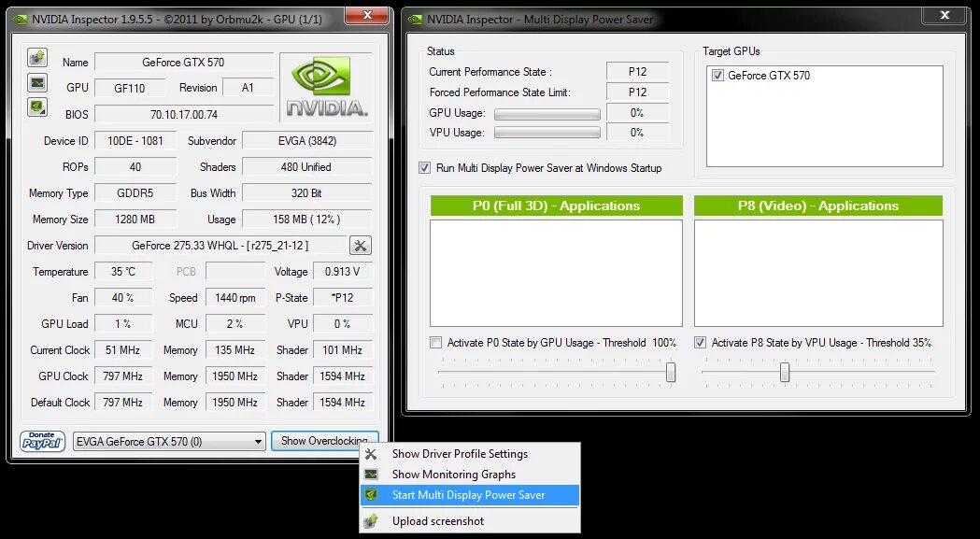
Task: Click the VPU Usage progress bar
Action: pyautogui.click(x=547, y=133)
